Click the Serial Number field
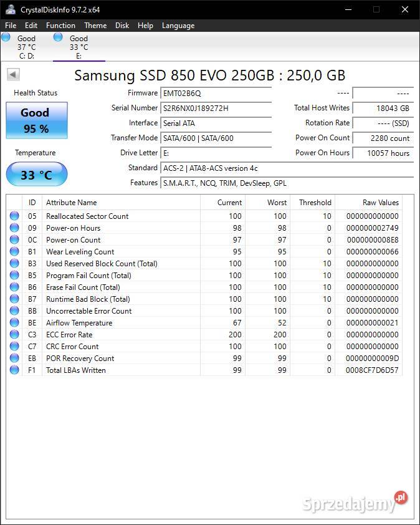The image size is (420, 525). point(216,108)
